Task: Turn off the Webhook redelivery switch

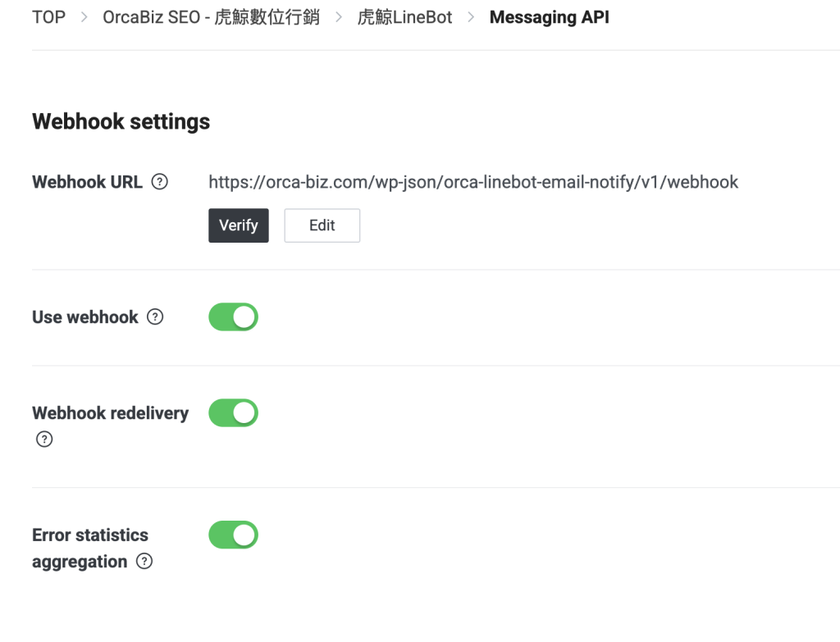Action: (234, 413)
